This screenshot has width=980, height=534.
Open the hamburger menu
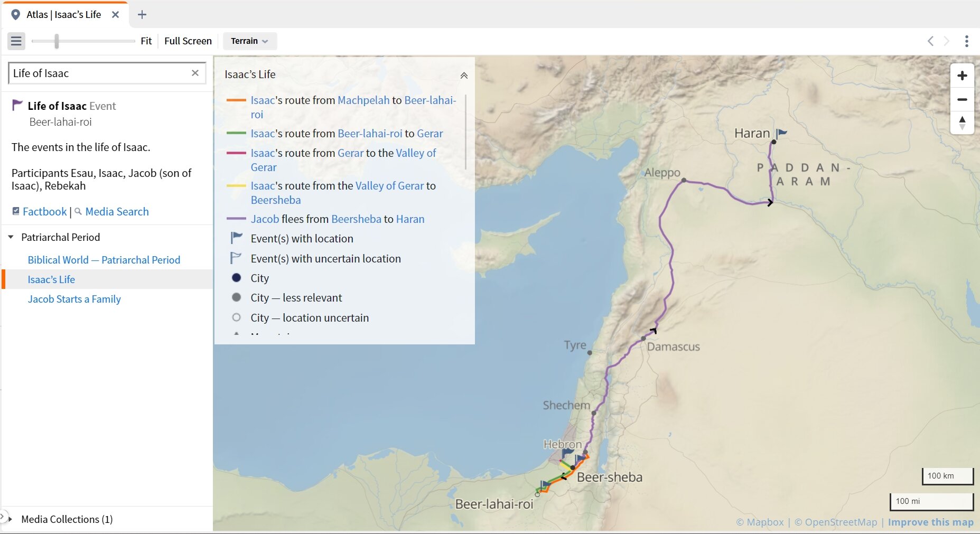16,41
